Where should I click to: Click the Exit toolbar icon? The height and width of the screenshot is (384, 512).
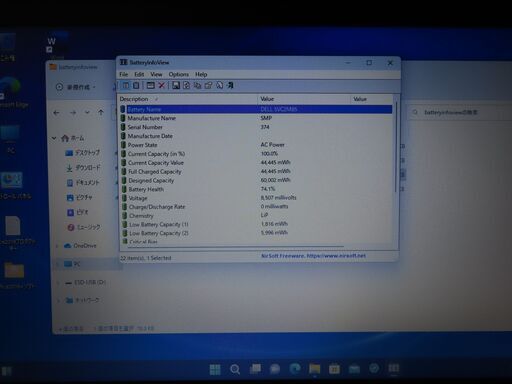coord(230,86)
